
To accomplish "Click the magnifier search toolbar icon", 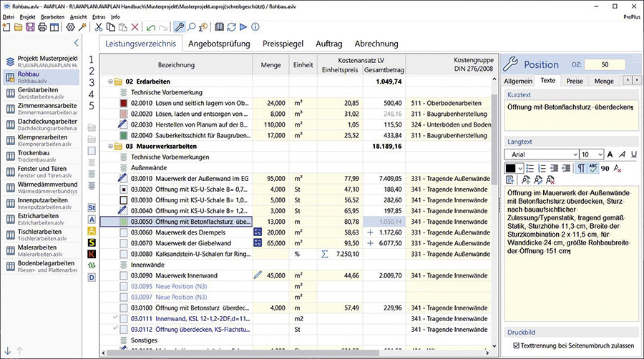I will tap(191, 27).
